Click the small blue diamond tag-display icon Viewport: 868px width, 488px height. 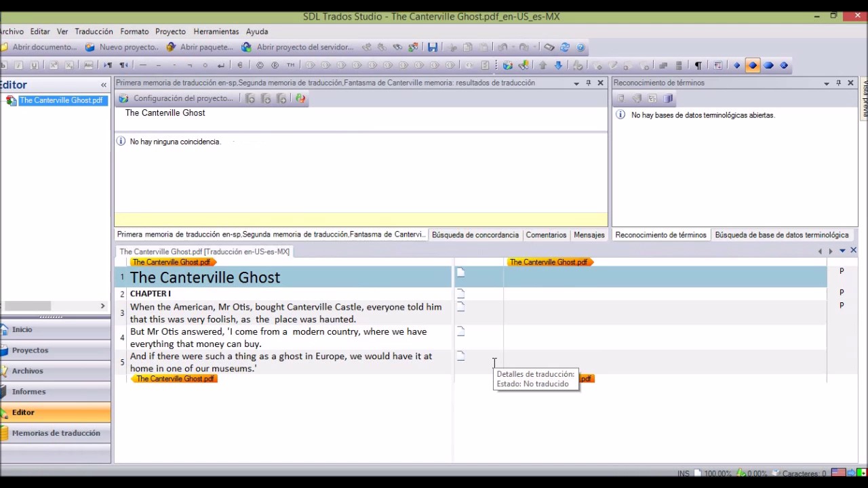pyautogui.click(x=737, y=66)
